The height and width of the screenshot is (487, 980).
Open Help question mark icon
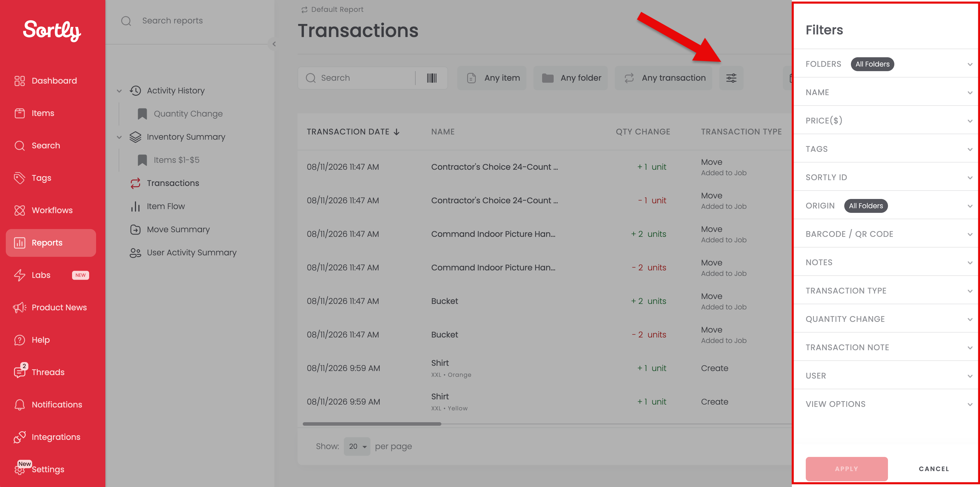(x=19, y=340)
